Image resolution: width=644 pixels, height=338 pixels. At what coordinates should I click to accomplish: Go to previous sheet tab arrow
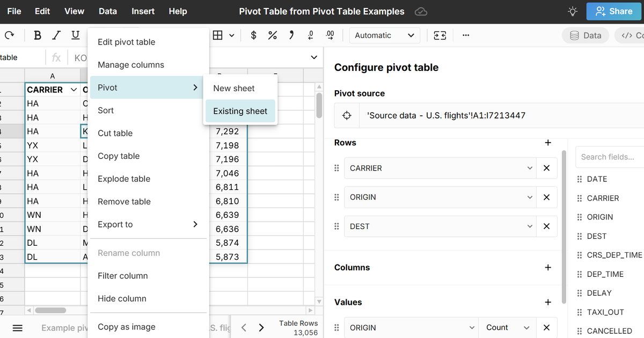pos(244,327)
